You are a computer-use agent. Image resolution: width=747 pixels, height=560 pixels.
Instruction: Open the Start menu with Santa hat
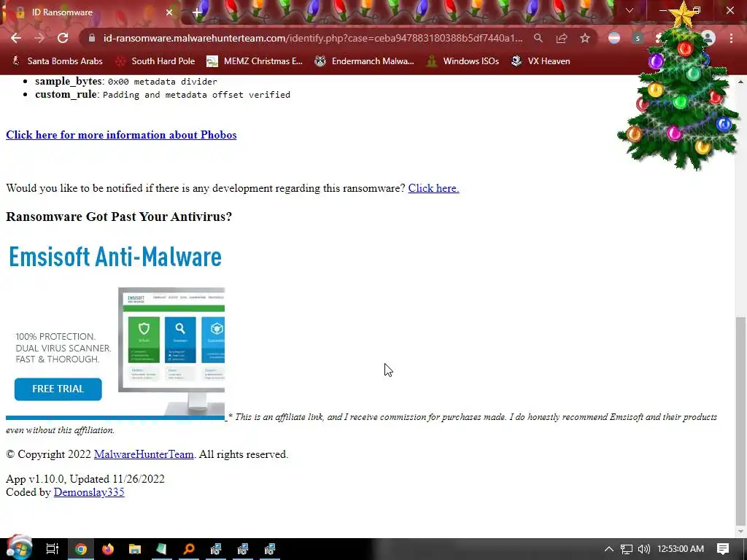pos(19,548)
